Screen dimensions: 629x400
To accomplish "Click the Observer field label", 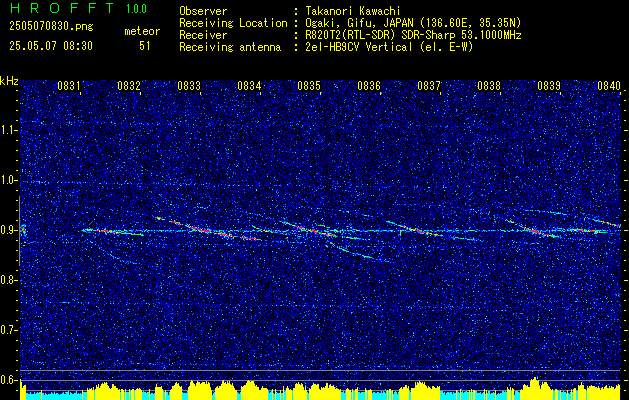I will click(203, 12).
